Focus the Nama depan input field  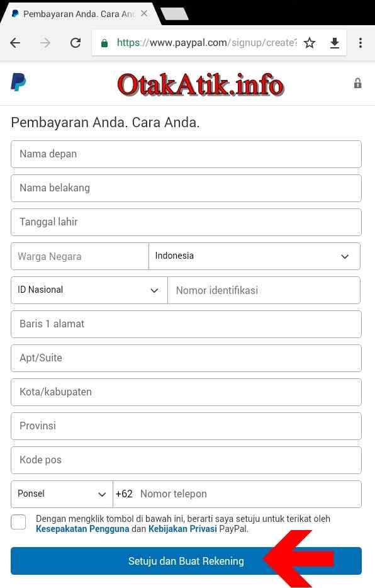click(186, 154)
